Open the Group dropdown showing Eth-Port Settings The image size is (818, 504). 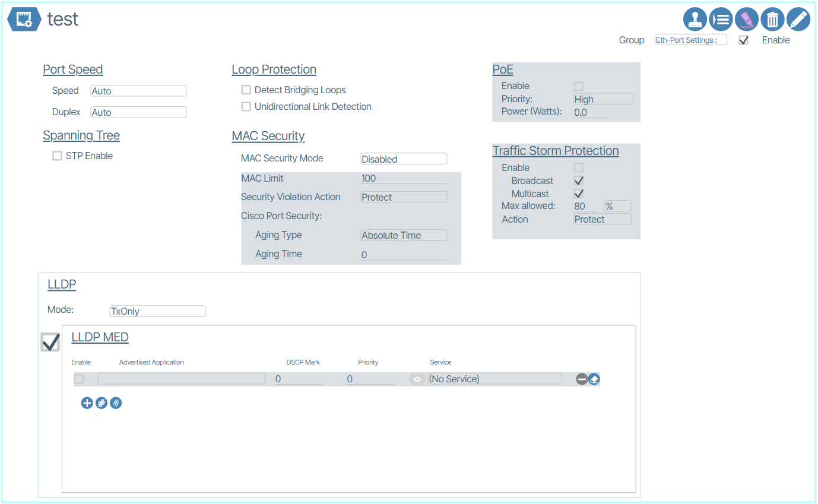pyautogui.click(x=690, y=40)
